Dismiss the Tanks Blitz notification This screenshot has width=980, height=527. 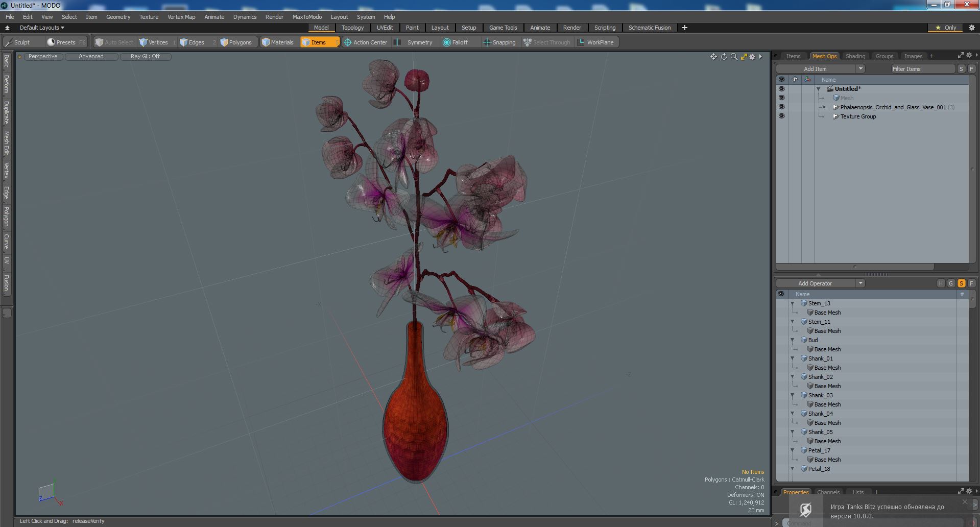pos(965,502)
